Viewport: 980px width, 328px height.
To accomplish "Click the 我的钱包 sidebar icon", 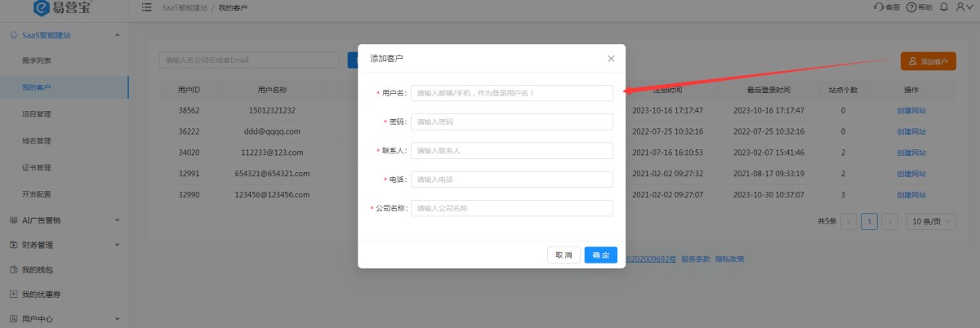I will (13, 269).
